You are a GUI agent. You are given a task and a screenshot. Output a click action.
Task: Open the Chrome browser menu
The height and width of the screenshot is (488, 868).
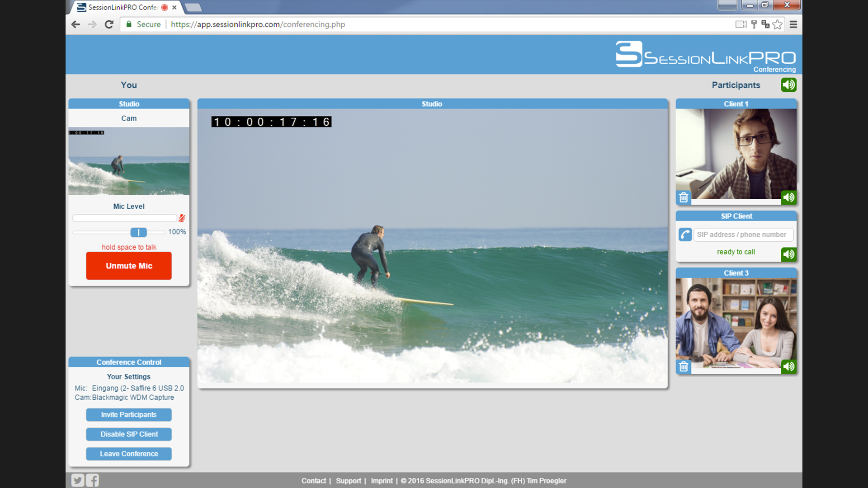point(794,24)
